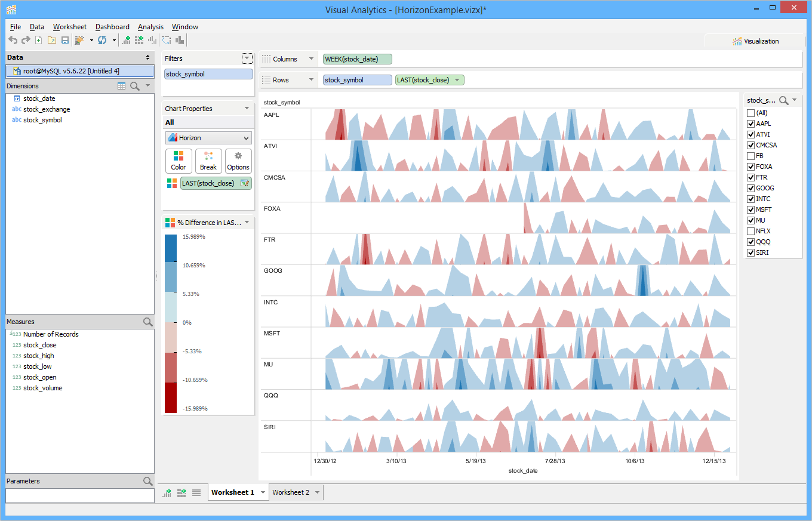Viewport: 812px width, 521px height.
Task: Open the Filters panel dropdown arrow
Action: [x=247, y=58]
